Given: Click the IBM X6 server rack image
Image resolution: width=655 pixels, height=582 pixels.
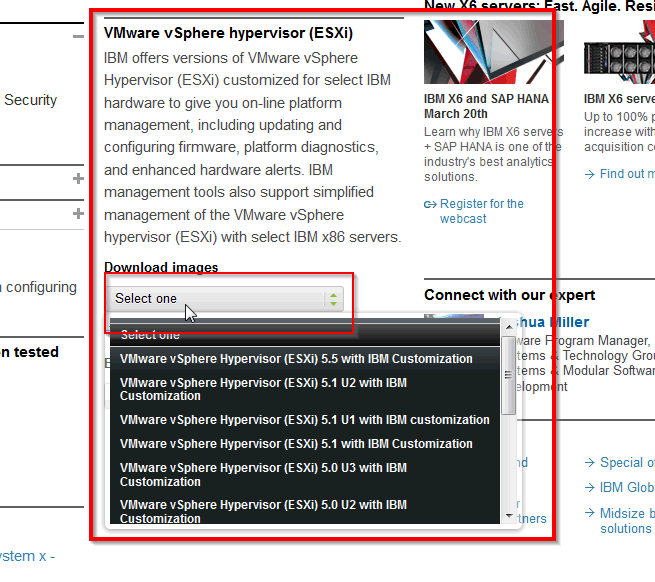Looking at the screenshot, I should click(619, 52).
